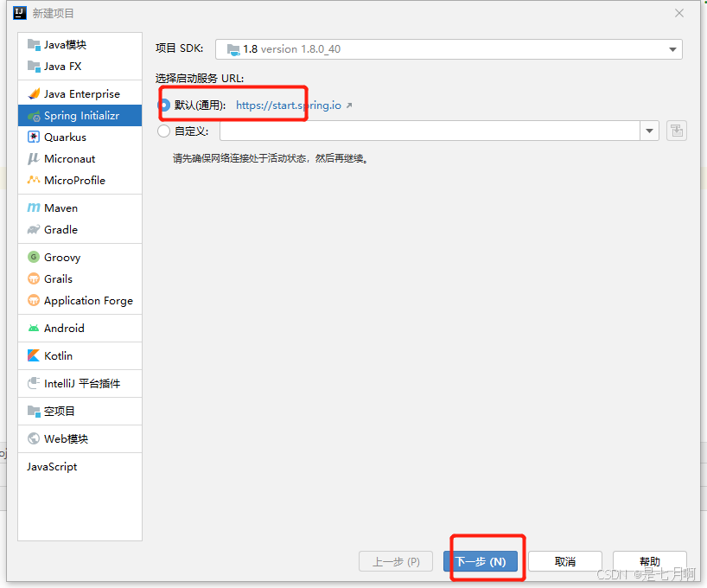This screenshot has width=707, height=588.
Task: Select Quarkus in the project list
Action: point(80,137)
